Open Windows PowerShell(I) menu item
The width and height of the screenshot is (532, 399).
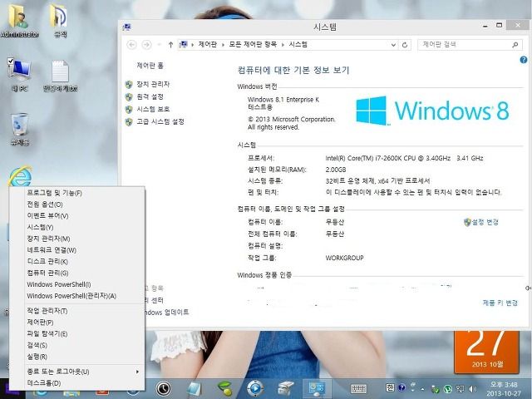tap(77, 284)
